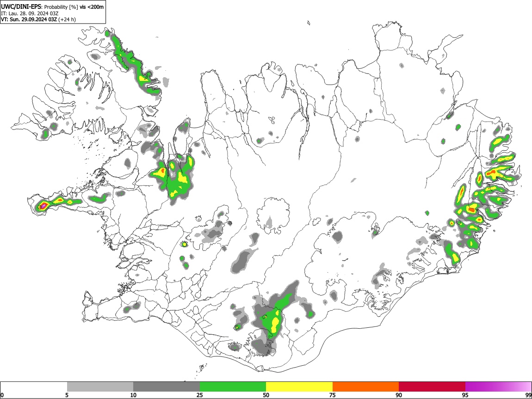Click the green 25-50 legend band
This screenshot has height=399, width=532.
click(x=233, y=387)
